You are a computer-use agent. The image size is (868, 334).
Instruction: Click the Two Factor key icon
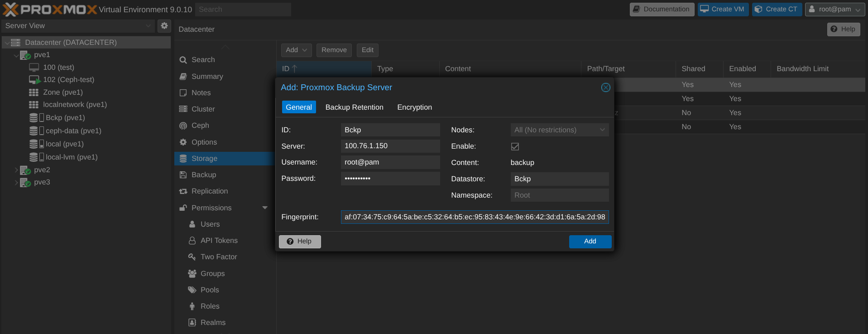coord(192,257)
